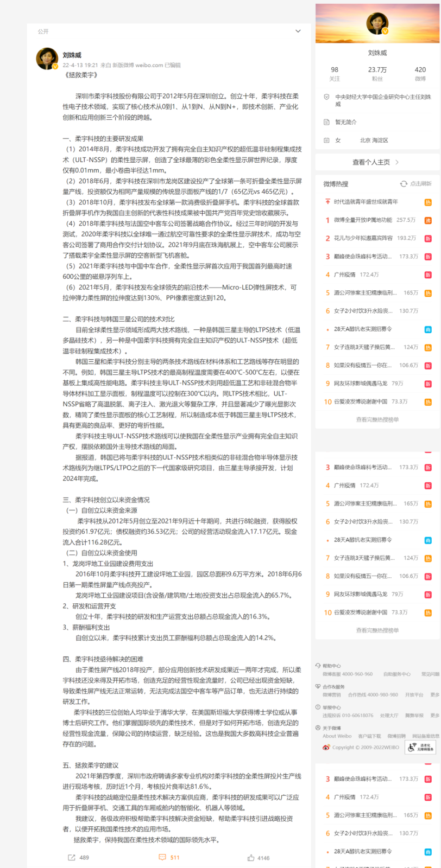View the 23.7万 粉丝 followers list
Screen dimensions: 441x868
pos(377,74)
